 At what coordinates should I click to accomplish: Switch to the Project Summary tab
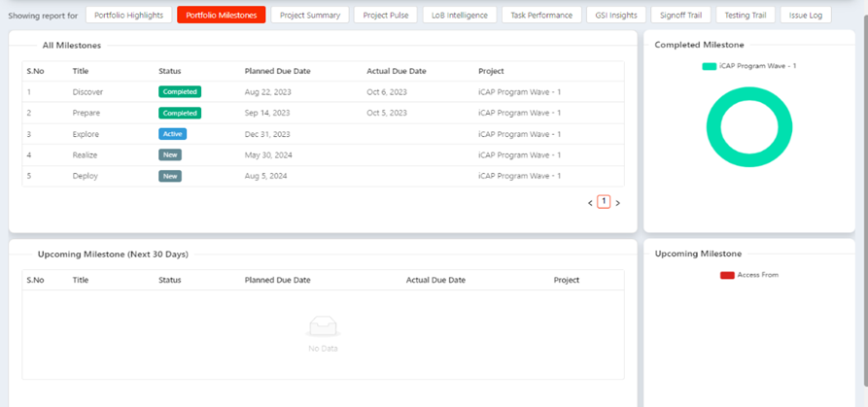pos(309,15)
